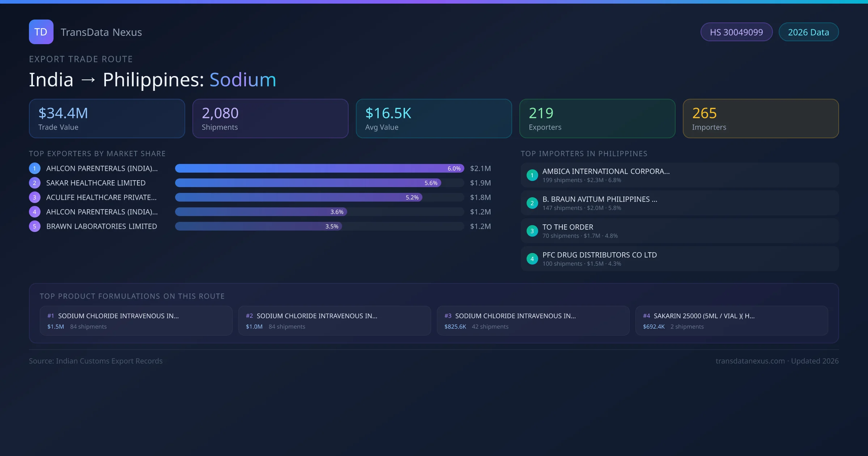The image size is (868, 456).
Task: Open the 2,080 Shipments card
Action: click(x=270, y=119)
